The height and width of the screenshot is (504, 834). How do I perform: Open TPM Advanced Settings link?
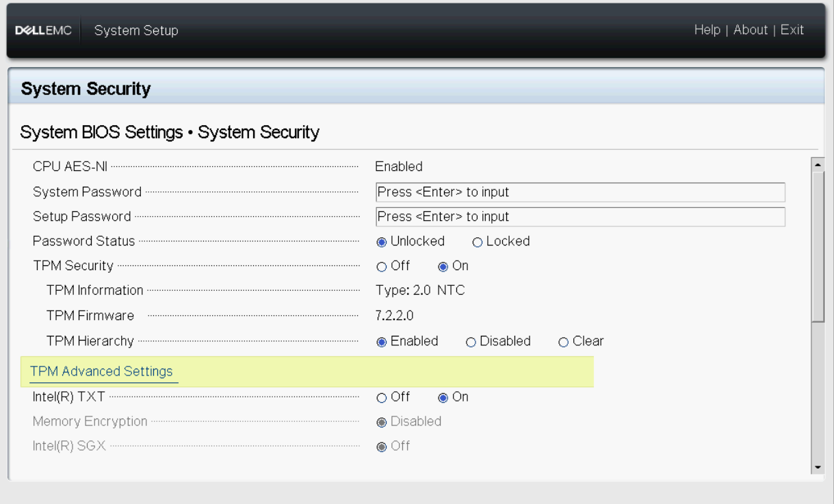(x=101, y=371)
